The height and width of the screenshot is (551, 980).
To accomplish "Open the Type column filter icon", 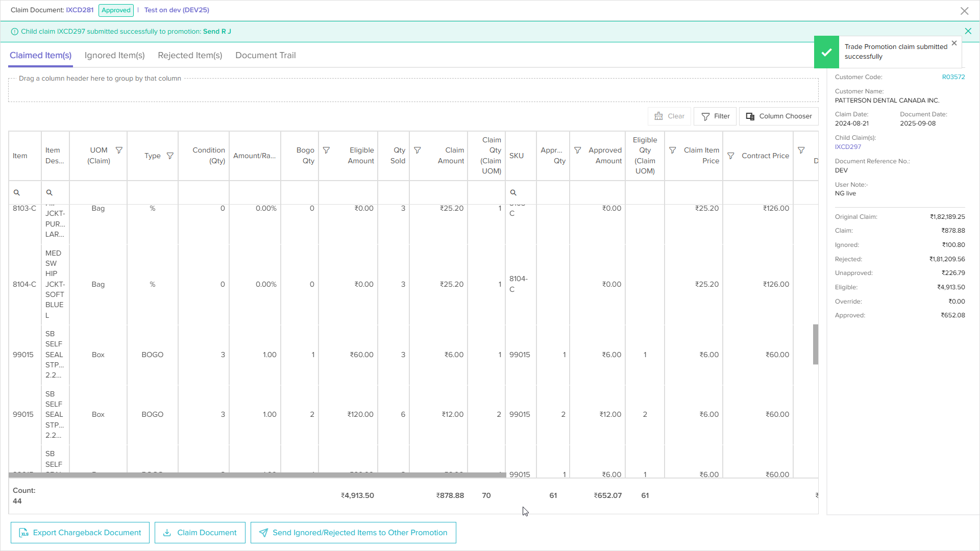I will (170, 156).
